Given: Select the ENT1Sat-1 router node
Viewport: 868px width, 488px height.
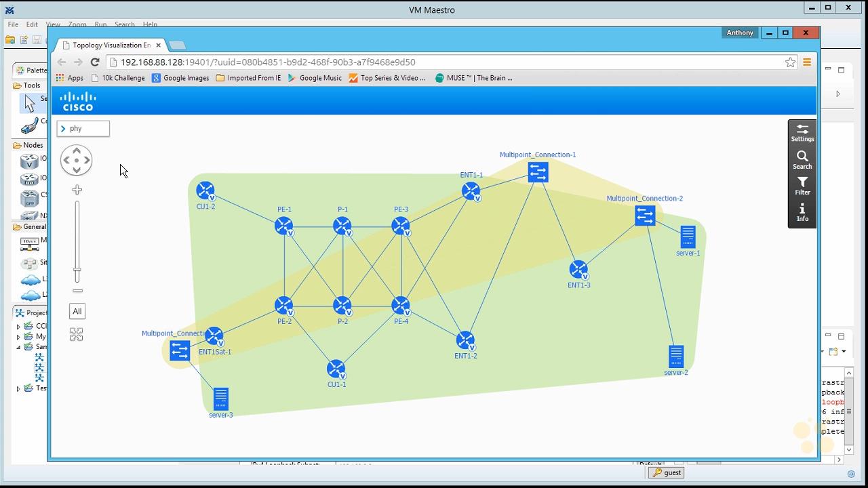Looking at the screenshot, I should [214, 336].
